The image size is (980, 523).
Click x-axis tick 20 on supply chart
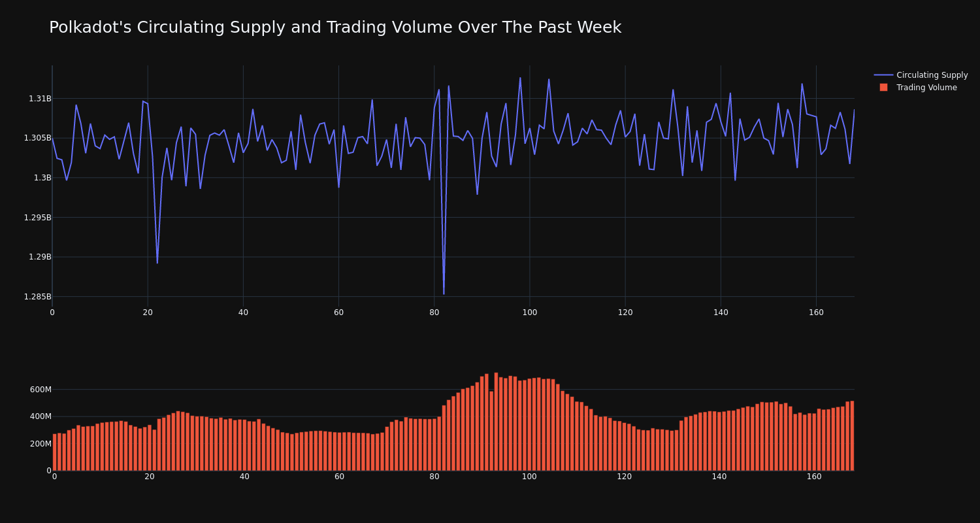tap(148, 312)
